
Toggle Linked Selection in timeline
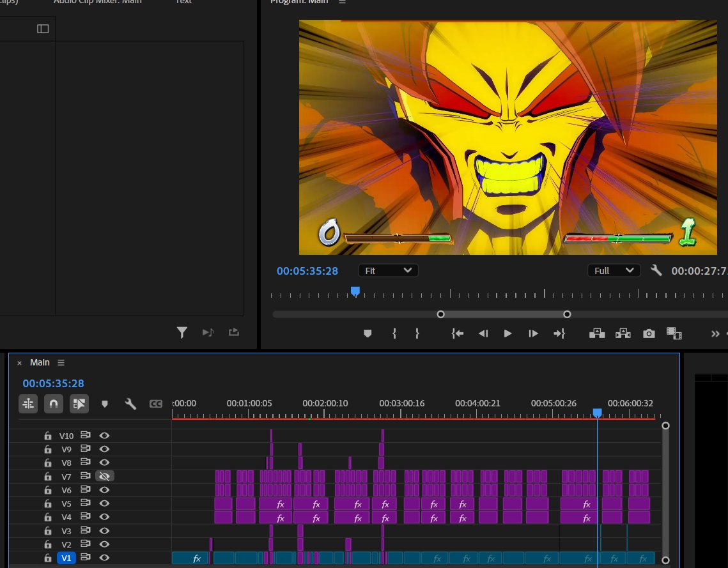[x=79, y=404]
